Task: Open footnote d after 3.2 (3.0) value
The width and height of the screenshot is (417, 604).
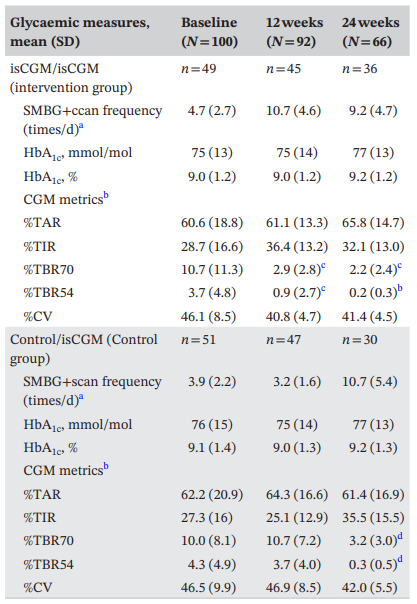Action: (400, 536)
